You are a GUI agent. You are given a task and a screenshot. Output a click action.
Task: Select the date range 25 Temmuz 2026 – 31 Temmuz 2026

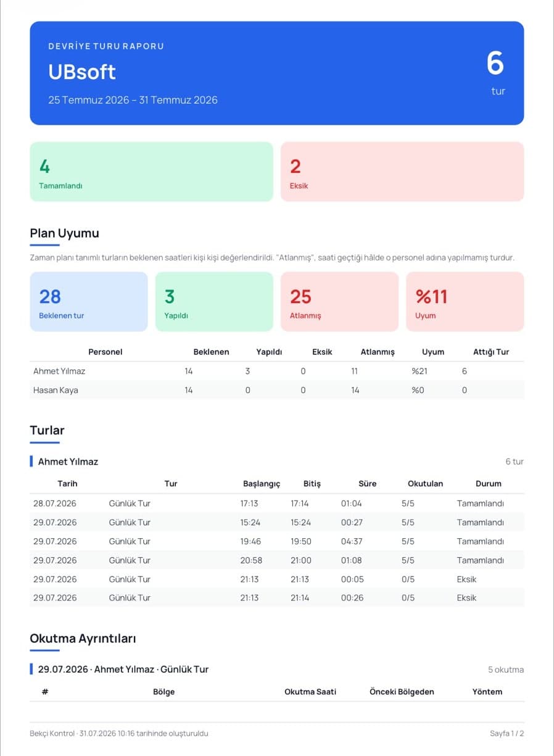point(133,100)
